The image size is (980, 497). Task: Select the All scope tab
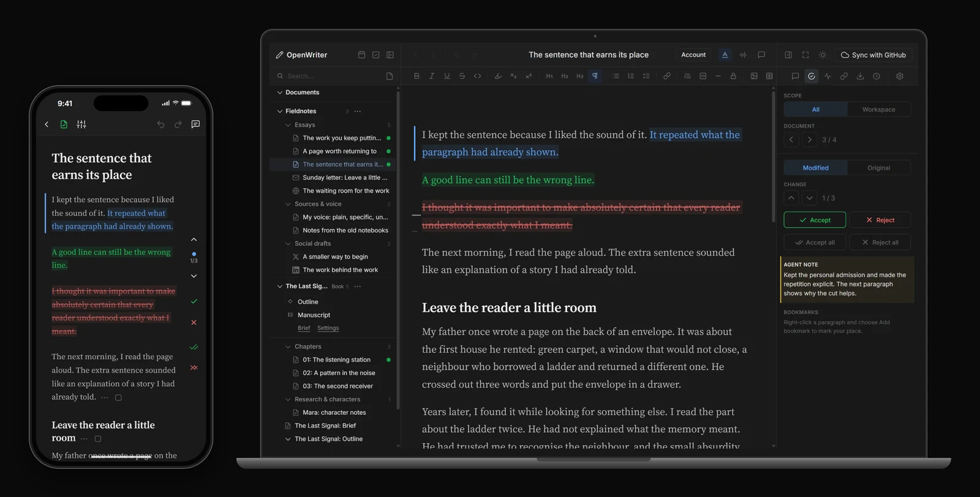pos(816,110)
